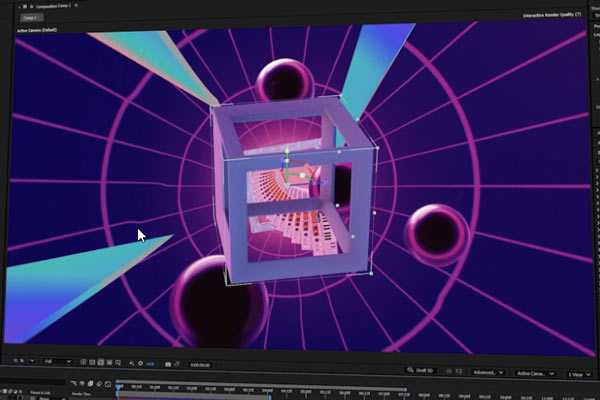Toggle the motion blur timeline icon
This screenshot has height=400, width=600.
tap(108, 384)
